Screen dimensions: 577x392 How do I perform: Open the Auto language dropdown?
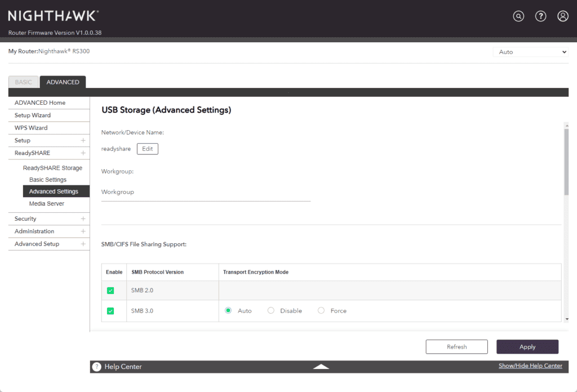[x=530, y=52]
